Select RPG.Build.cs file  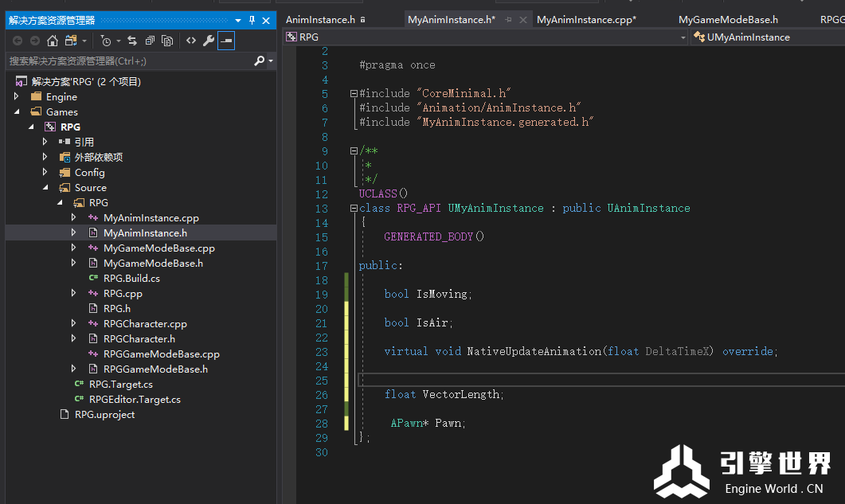tap(131, 278)
